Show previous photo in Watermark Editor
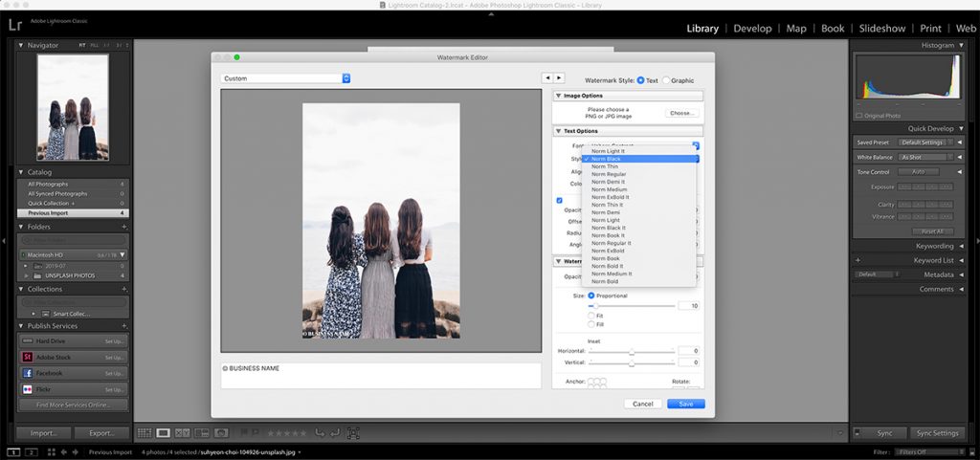 (x=546, y=78)
